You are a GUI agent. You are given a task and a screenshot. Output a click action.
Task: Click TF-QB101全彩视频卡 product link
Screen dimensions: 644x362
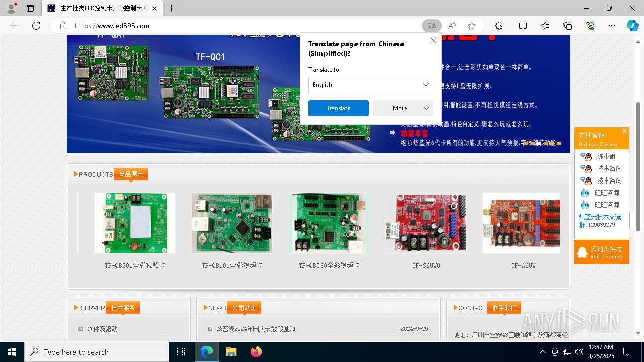232,265
